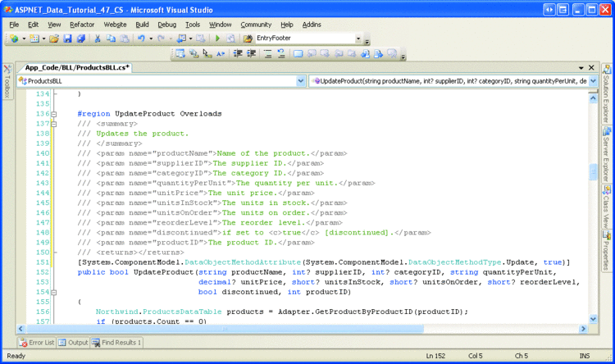Open the UpdateProduct members dropdown
This screenshot has height=364, width=615.
click(x=593, y=81)
